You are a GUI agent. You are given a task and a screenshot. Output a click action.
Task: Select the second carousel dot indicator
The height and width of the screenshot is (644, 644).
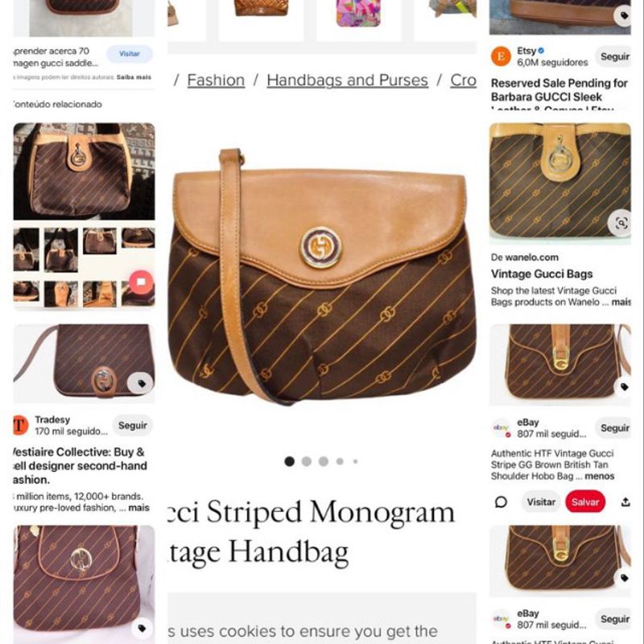coord(307,461)
